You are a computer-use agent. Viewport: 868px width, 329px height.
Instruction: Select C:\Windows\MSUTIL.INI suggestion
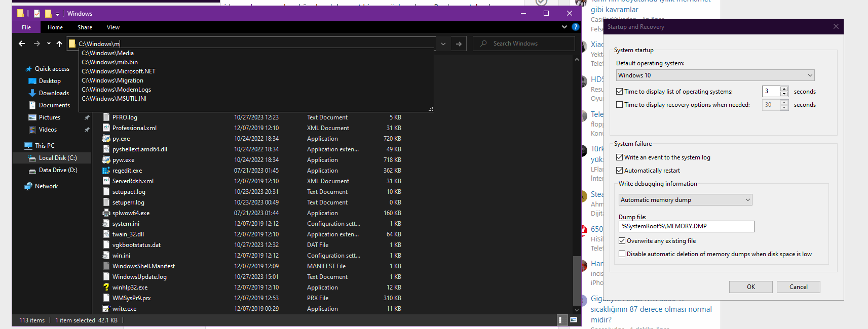click(114, 99)
